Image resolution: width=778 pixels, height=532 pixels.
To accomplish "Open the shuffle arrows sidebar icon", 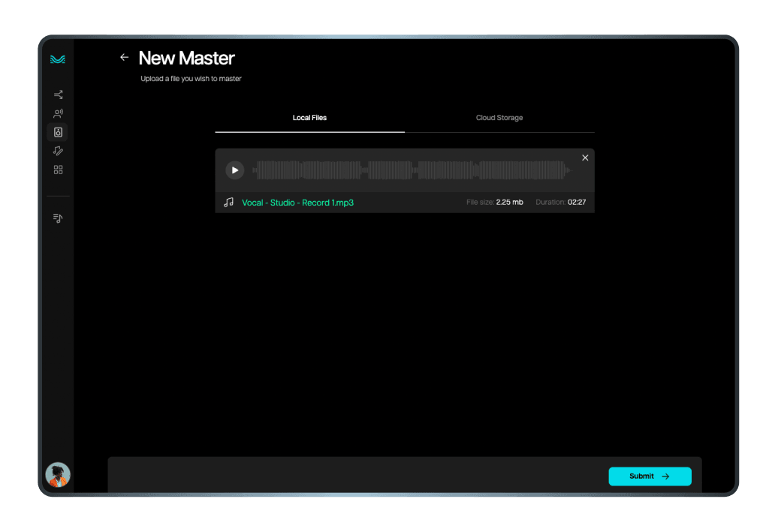I will point(58,95).
